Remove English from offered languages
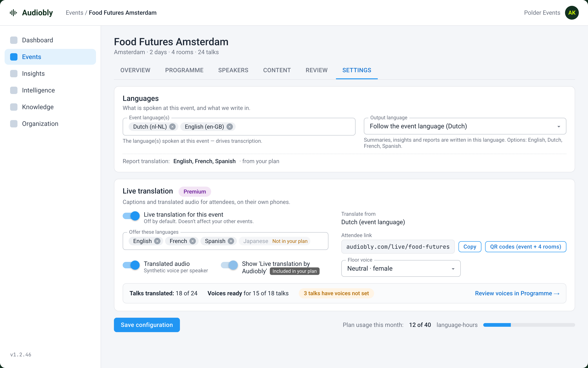 click(157, 241)
